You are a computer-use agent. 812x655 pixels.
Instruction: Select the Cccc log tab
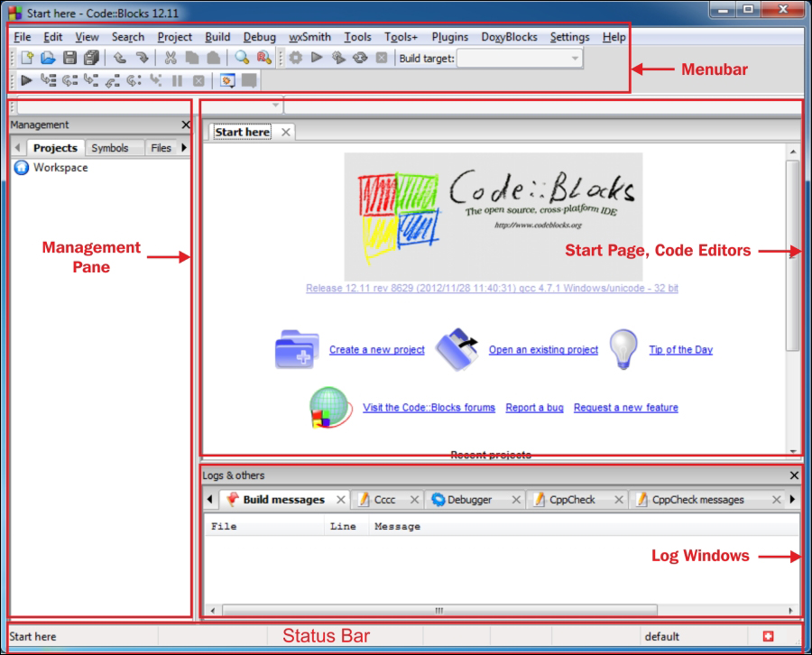coord(384,500)
